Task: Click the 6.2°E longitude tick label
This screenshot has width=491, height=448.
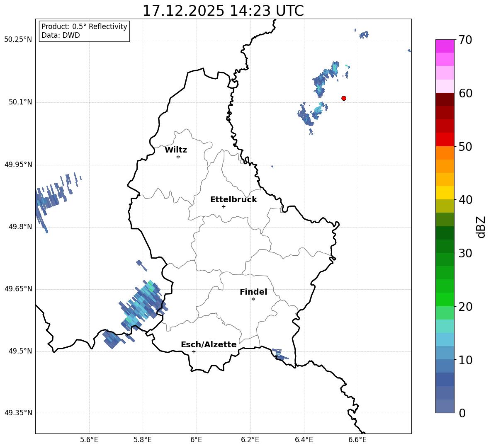Action: pyautogui.click(x=250, y=440)
